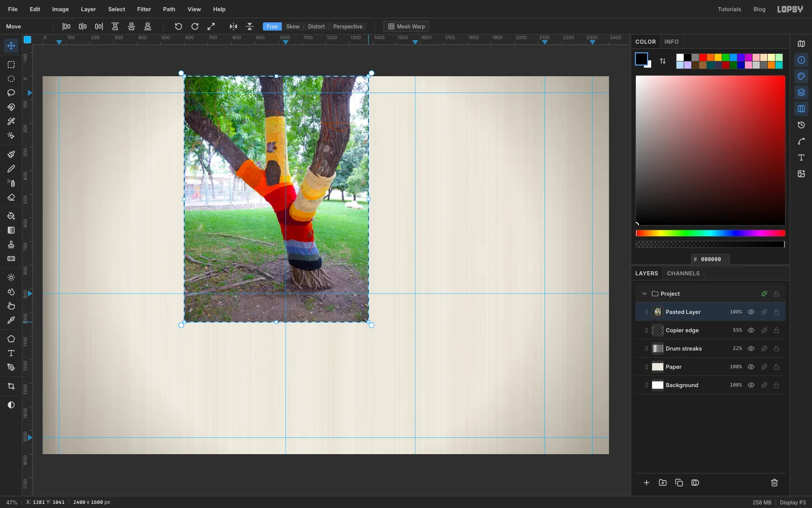Open the Layer menu

tap(88, 9)
